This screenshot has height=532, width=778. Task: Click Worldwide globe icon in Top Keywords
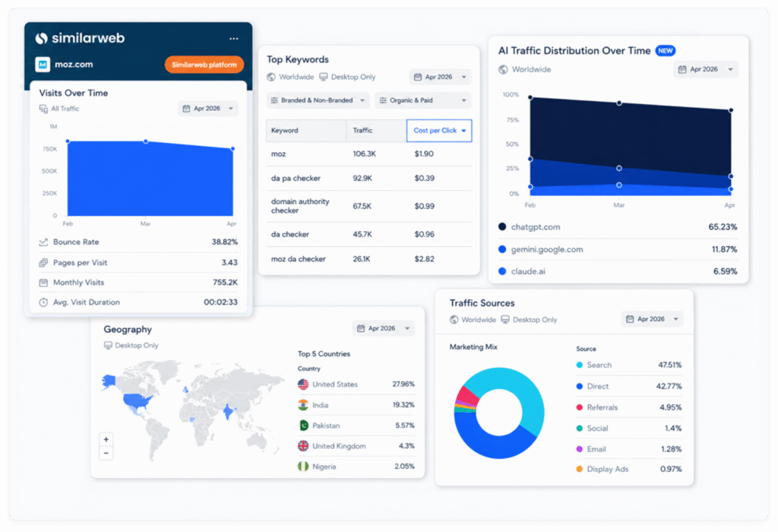pyautogui.click(x=271, y=77)
